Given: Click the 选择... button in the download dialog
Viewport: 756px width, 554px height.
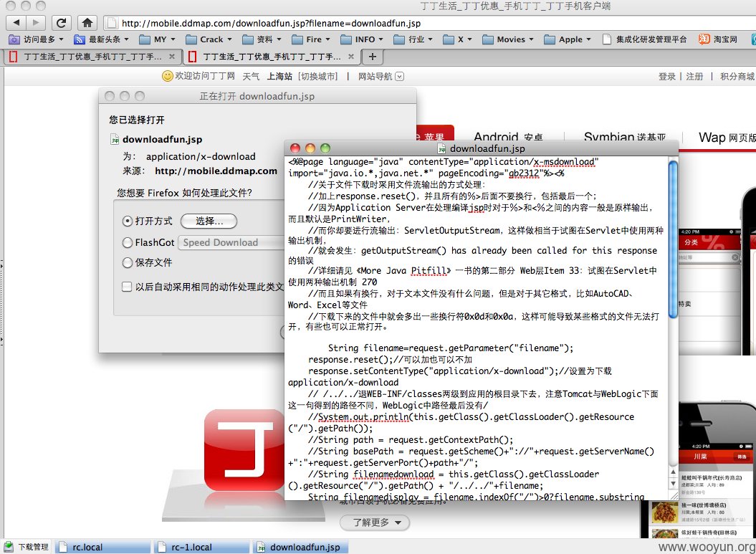Looking at the screenshot, I should pyautogui.click(x=209, y=221).
